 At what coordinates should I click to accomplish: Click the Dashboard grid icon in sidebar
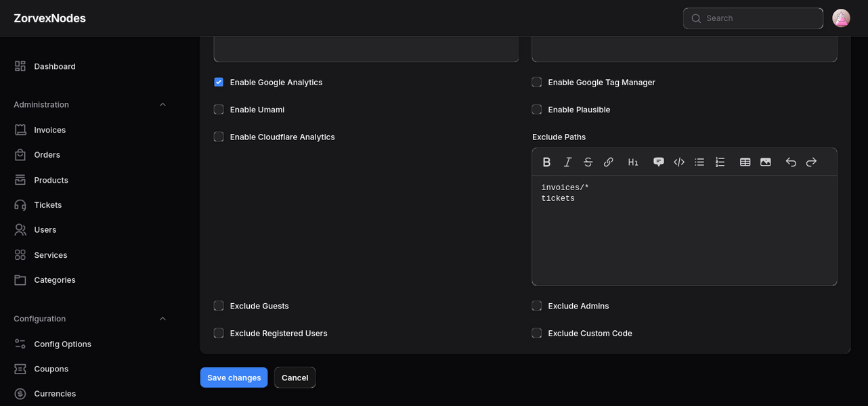20,66
